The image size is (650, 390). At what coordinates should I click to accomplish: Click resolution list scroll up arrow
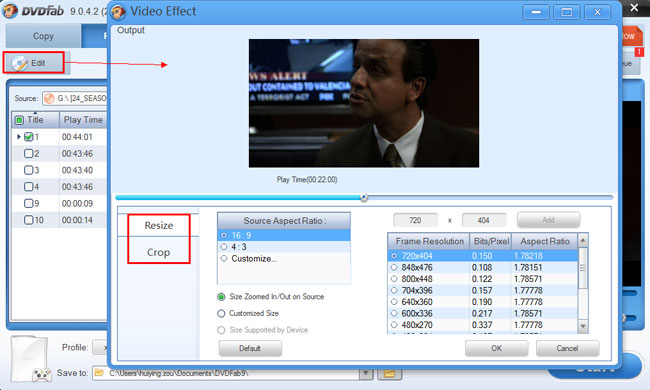pyautogui.click(x=582, y=240)
